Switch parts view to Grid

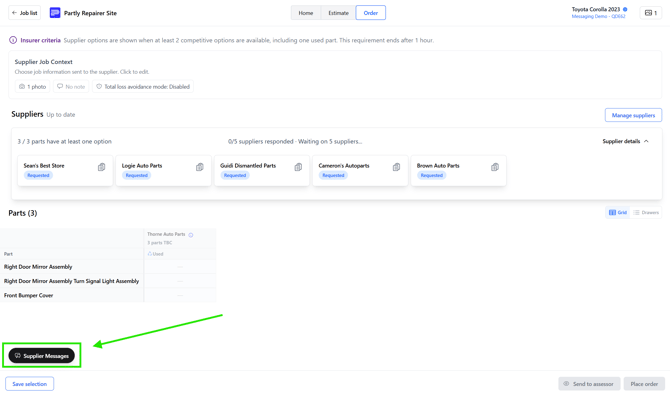[618, 212]
